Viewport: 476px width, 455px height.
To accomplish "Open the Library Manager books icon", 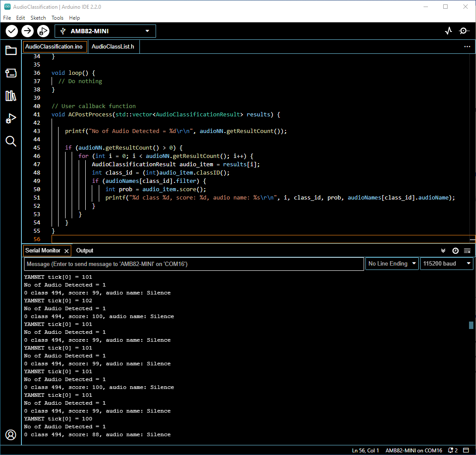I will [x=11, y=96].
